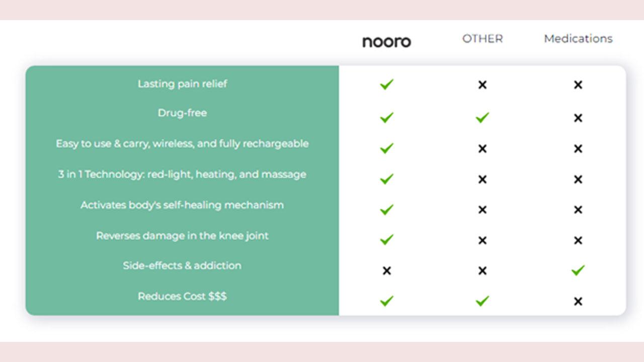Screen dimensions: 644x362
Task: Click the 3 in 1 Technology feature text
Action: [x=182, y=175]
